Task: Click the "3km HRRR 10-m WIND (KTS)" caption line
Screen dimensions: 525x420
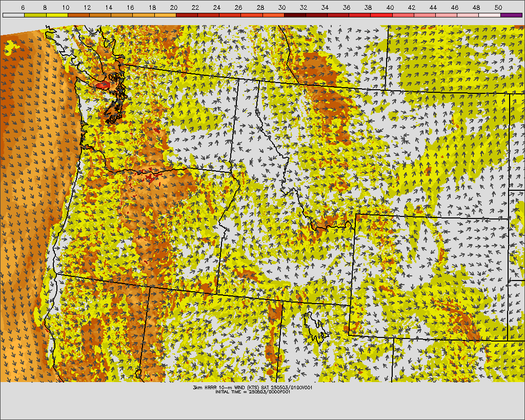Action: click(253, 388)
